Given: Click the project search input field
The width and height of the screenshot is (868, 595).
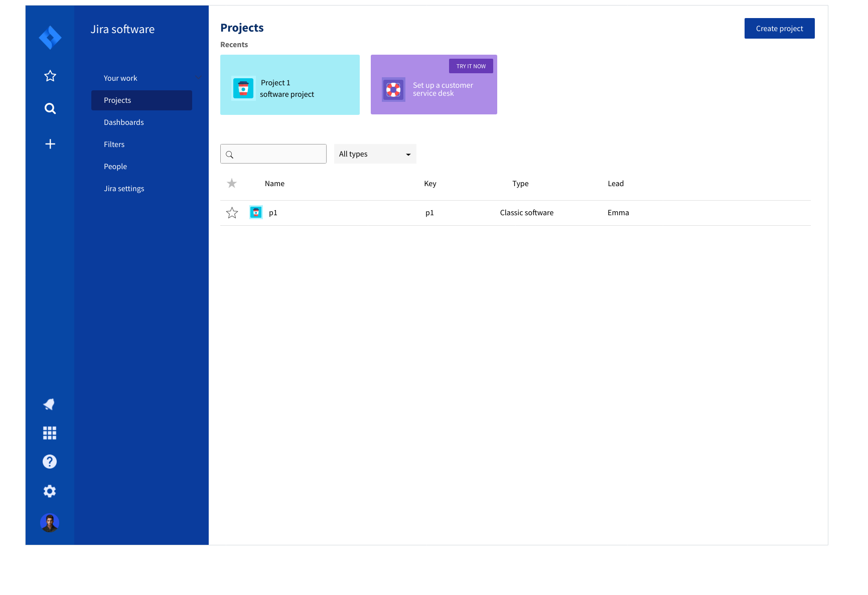Looking at the screenshot, I should click(273, 154).
